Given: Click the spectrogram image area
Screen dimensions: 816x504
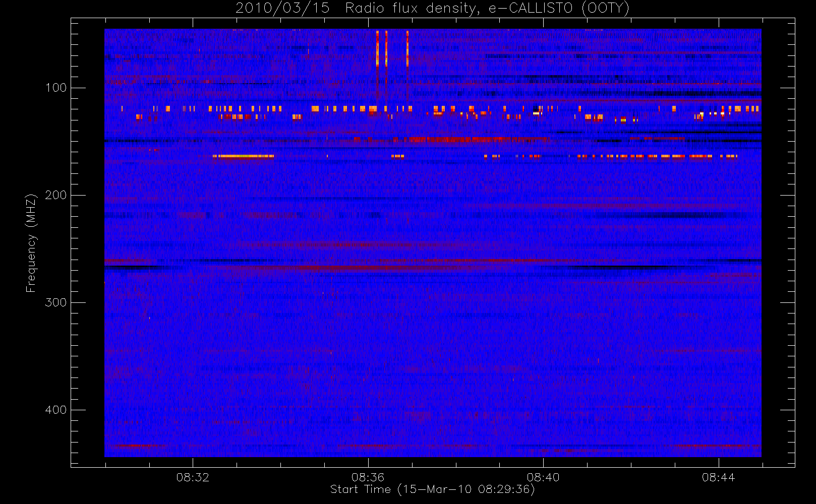Looking at the screenshot, I should pos(433,243).
